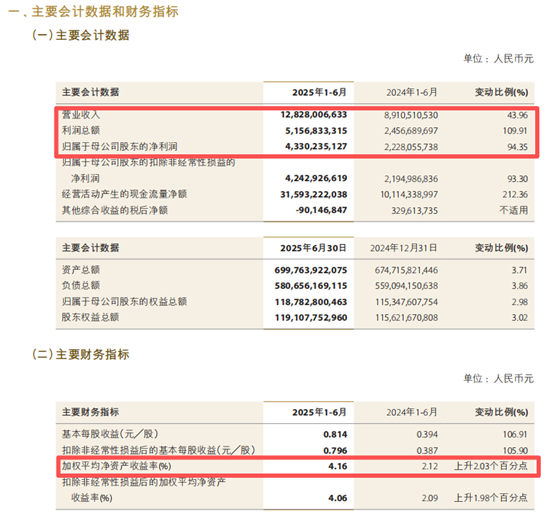Click 归属于母公司股东的净利润 label
Viewport: 550px width, 516px height.
pos(120,147)
